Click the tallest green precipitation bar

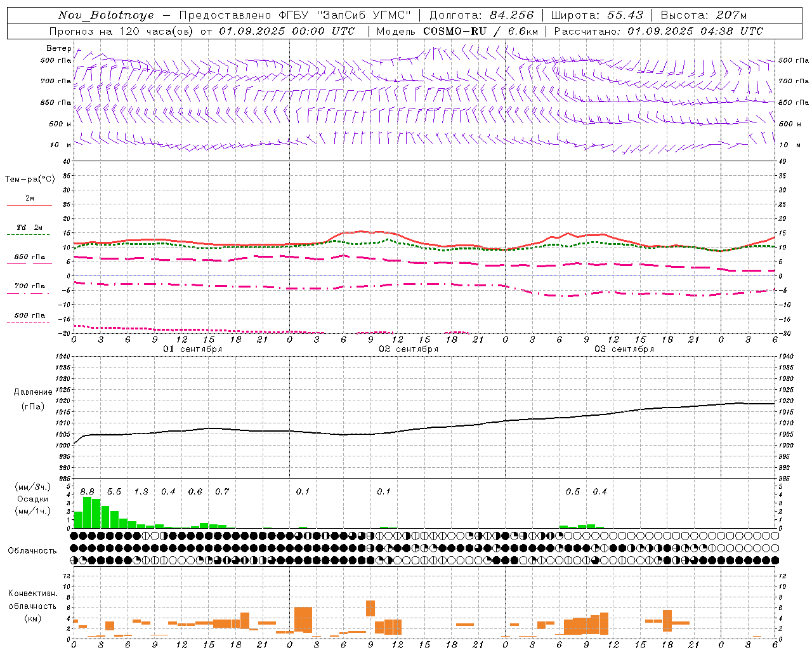tap(88, 512)
